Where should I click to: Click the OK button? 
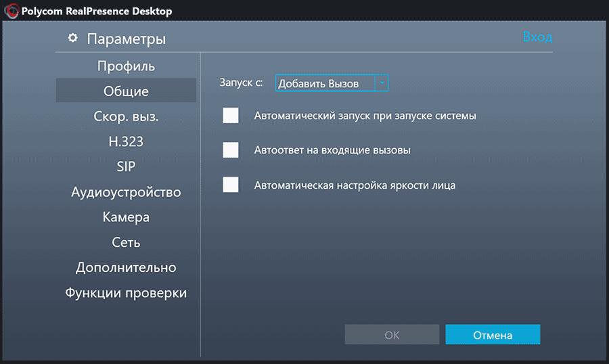pos(392,334)
